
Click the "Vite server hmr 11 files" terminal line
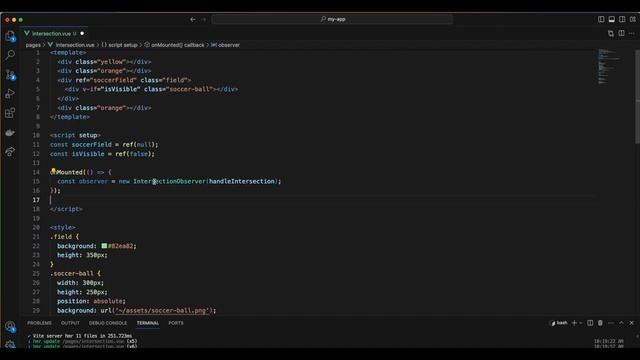82,336
